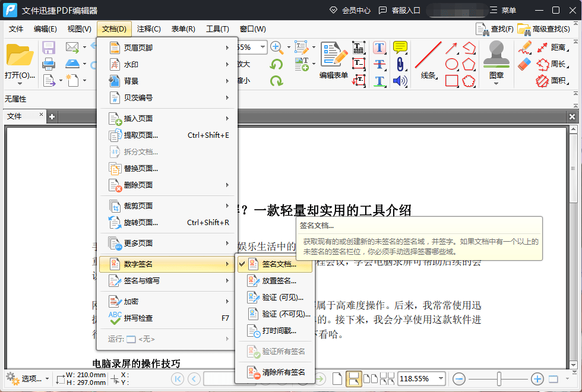Toggle single page layout view

337,379
